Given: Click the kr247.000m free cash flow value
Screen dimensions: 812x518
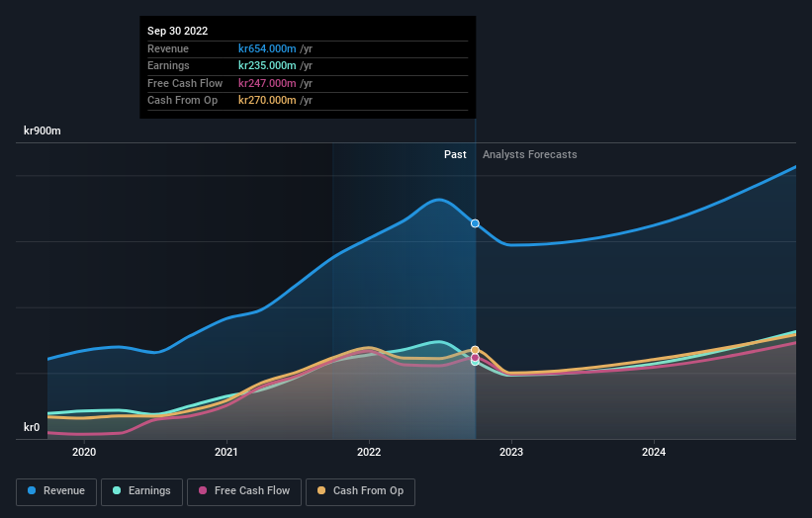Looking at the screenshot, I should pyautogui.click(x=267, y=83).
